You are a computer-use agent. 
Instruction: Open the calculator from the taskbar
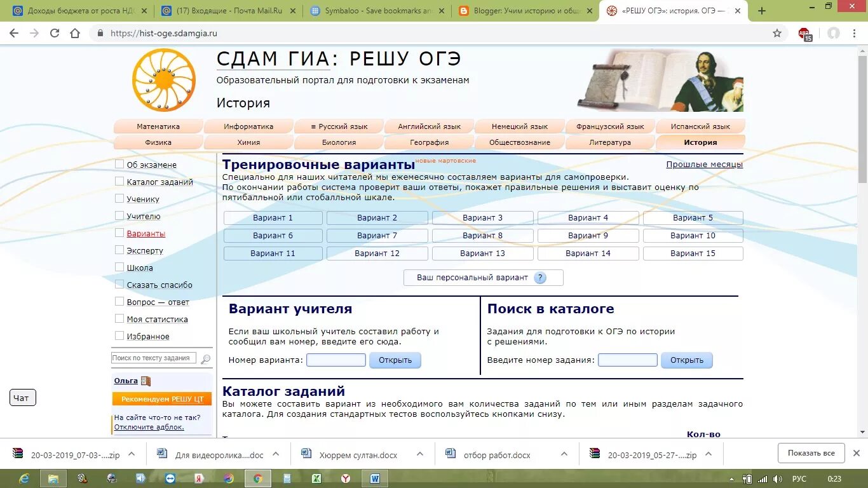[287, 478]
